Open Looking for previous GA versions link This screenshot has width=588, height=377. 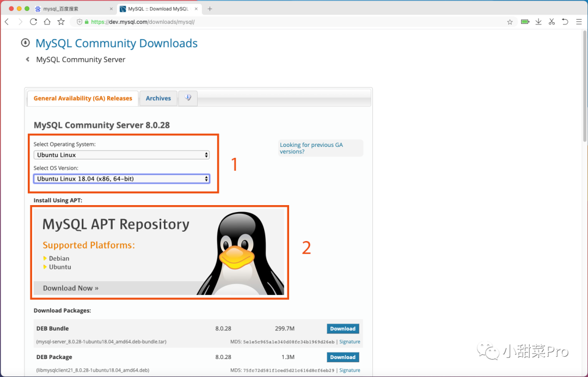[x=311, y=148]
